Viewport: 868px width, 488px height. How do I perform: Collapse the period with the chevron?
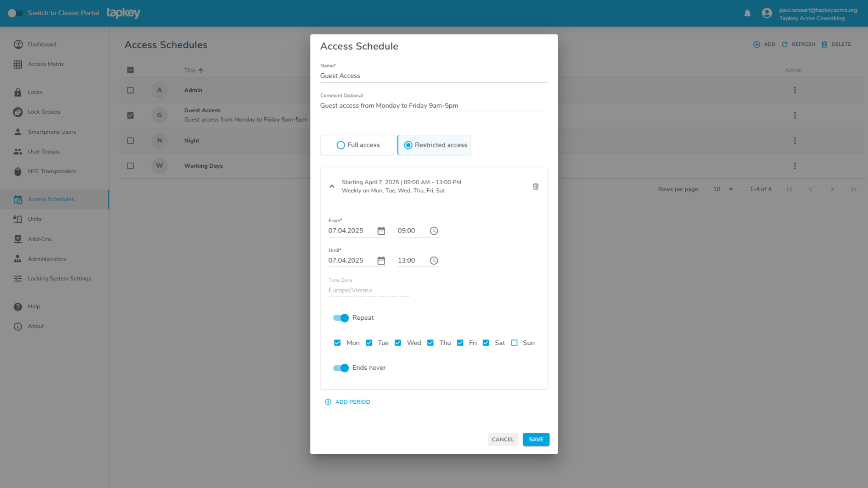(332, 187)
